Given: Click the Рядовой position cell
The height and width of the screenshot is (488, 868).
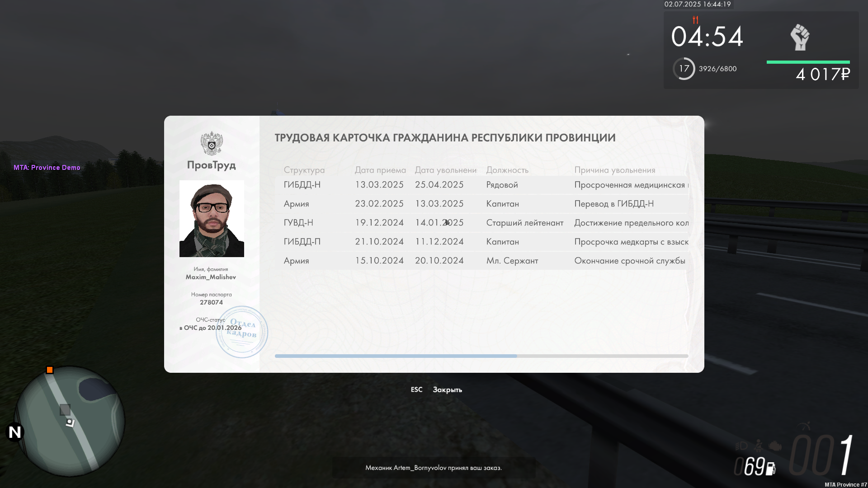Looking at the screenshot, I should point(502,185).
